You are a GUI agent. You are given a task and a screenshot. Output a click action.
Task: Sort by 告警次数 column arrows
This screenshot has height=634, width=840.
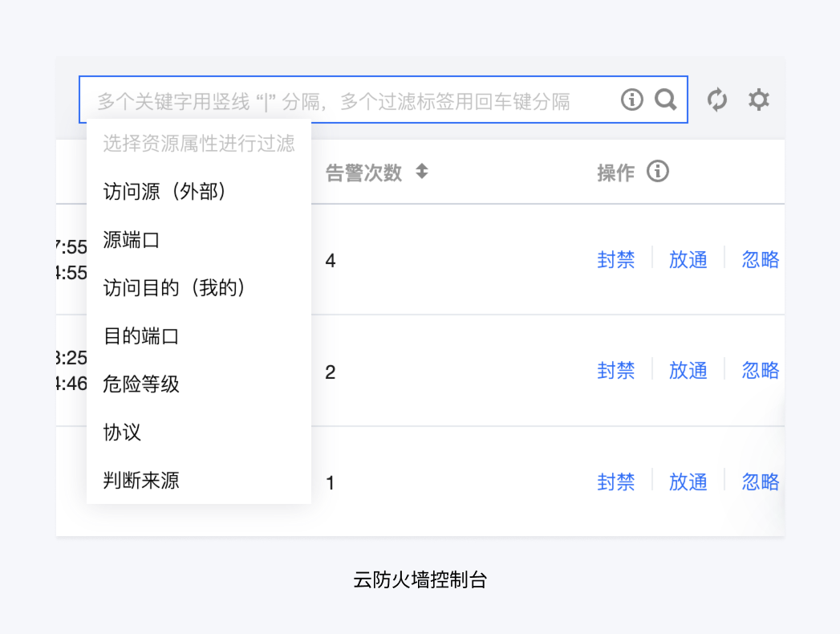422,172
